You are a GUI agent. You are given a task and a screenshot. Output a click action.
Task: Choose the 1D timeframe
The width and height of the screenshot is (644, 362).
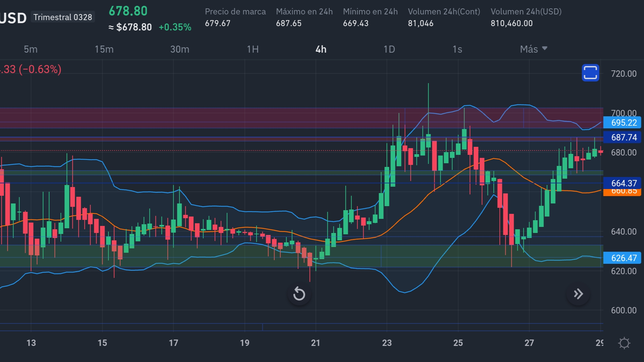[x=389, y=49]
